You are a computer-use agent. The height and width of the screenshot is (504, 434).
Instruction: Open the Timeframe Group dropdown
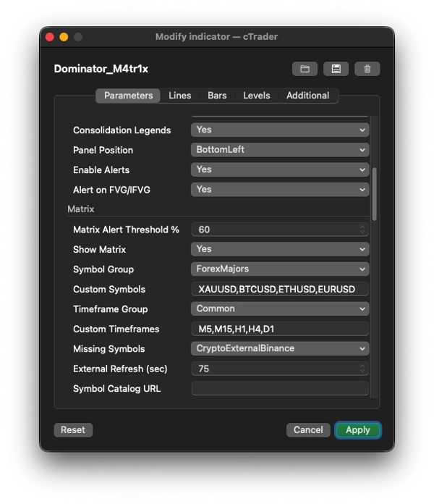pos(280,309)
